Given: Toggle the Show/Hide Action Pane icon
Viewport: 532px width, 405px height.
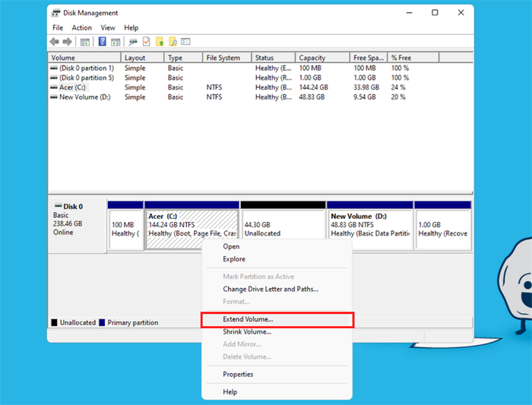Looking at the screenshot, I should pos(116,42).
